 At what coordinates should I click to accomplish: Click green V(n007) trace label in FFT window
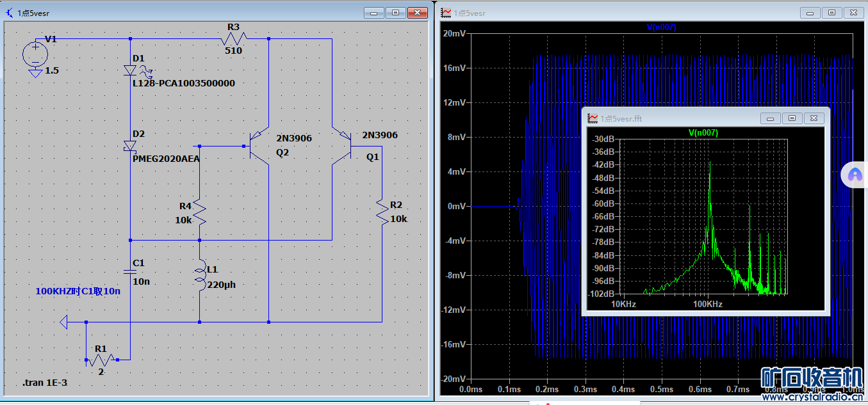[703, 132]
